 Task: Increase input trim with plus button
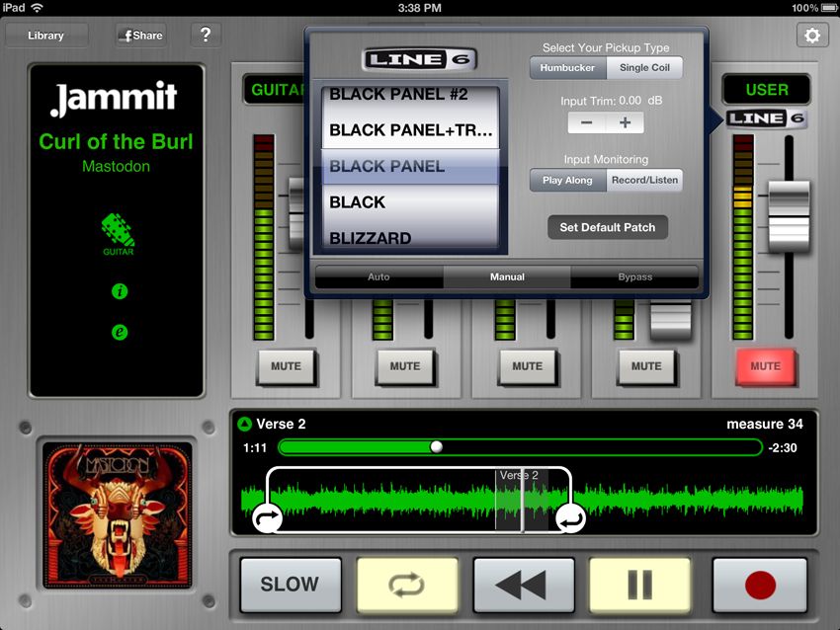coord(625,122)
